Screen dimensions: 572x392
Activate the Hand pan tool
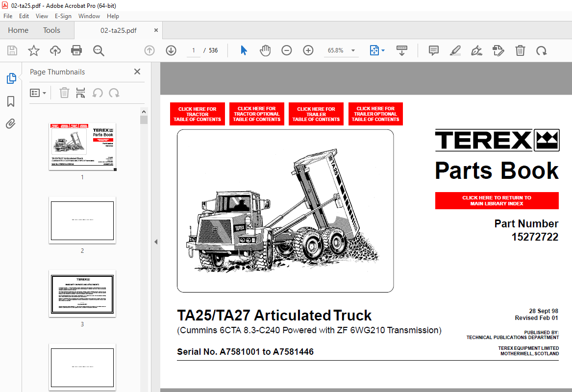(x=265, y=50)
